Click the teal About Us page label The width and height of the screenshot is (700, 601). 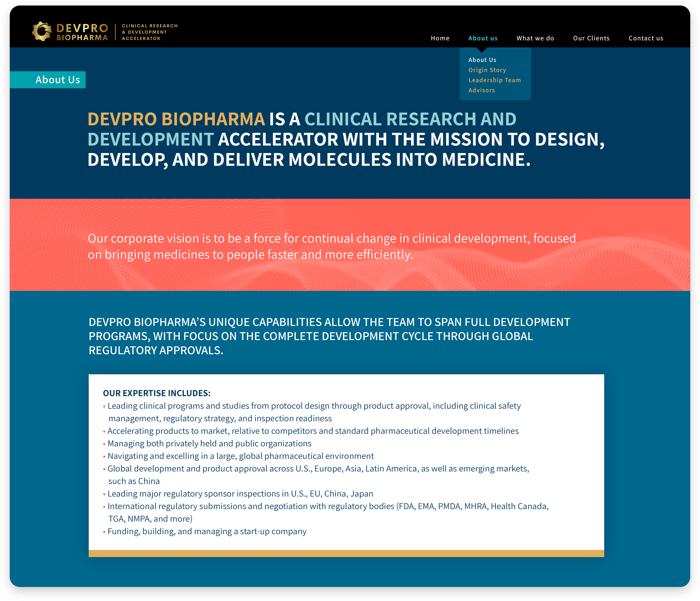coord(48,80)
